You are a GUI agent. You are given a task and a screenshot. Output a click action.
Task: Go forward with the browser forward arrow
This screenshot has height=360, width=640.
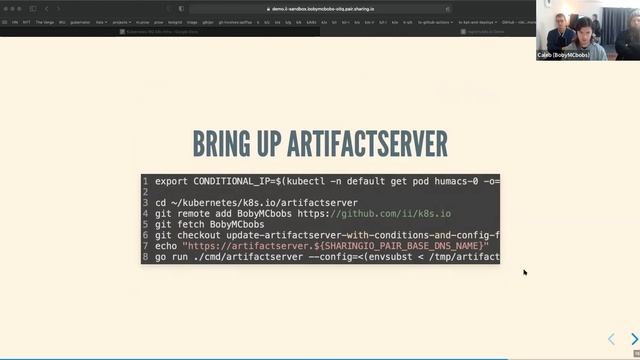58,9
